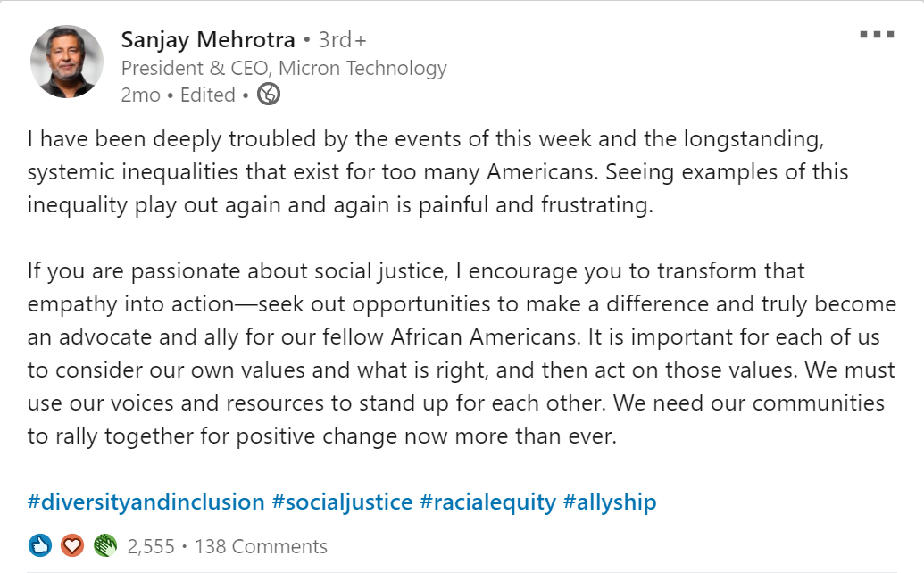Click the green clapping hands reaction icon
The height and width of the screenshot is (573, 924).
104,546
